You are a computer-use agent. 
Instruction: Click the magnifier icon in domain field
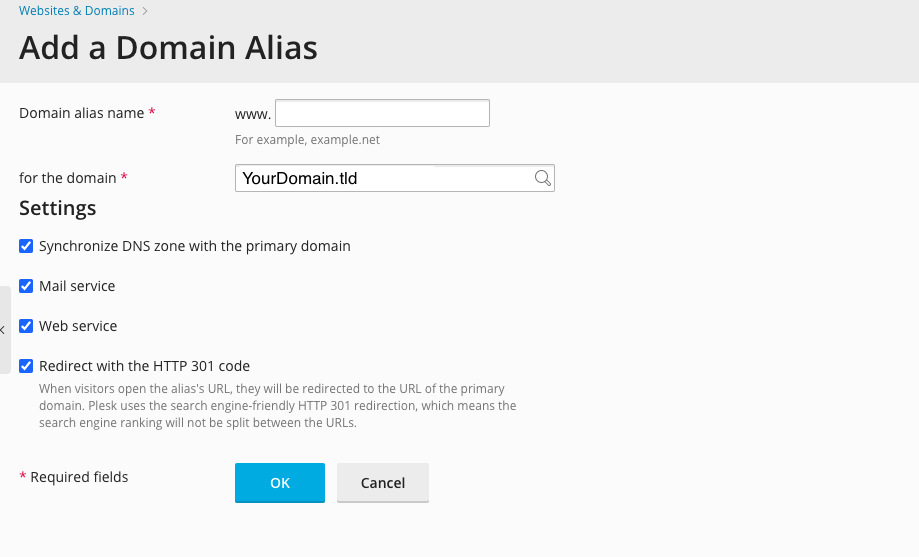tap(542, 178)
